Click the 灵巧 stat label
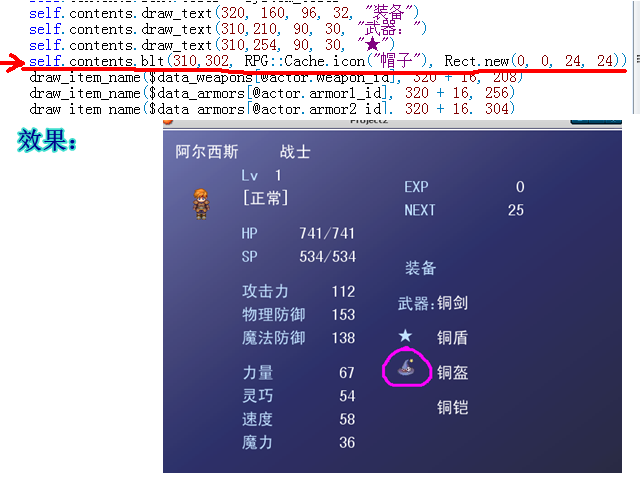640x480 pixels. click(257, 396)
